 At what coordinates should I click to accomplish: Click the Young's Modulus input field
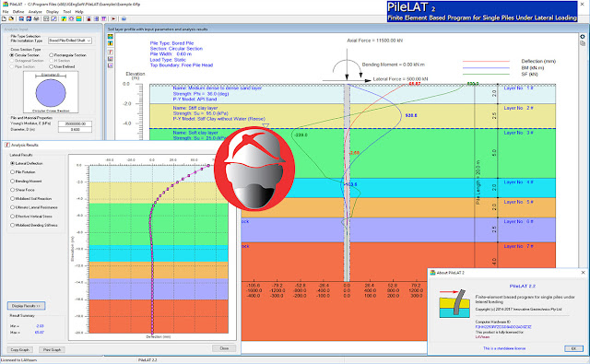[x=75, y=123]
